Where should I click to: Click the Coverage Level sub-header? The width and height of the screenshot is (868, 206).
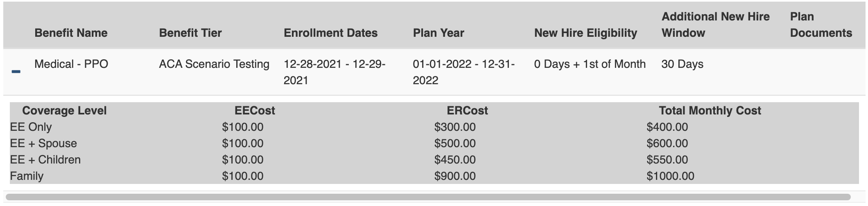(x=64, y=111)
